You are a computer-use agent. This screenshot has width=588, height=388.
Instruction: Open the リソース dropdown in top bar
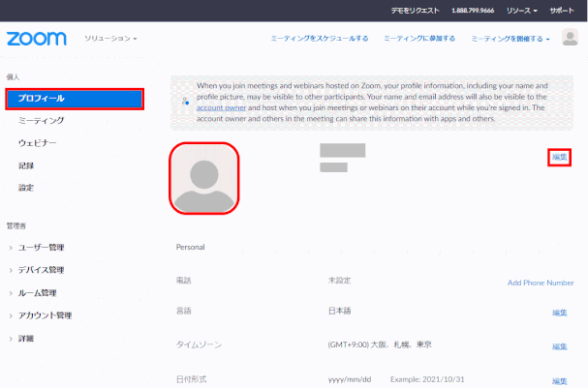coord(521,11)
